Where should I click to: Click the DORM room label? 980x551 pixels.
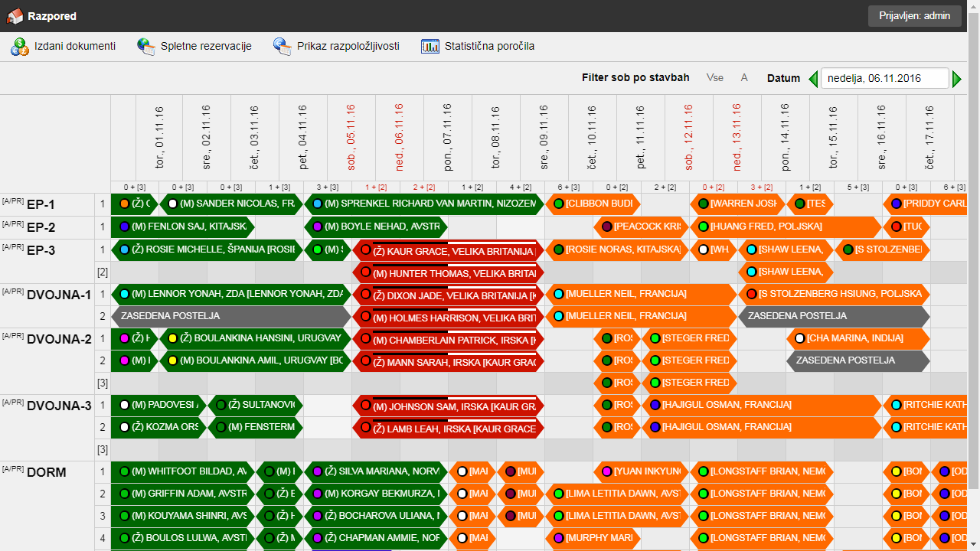(x=46, y=473)
